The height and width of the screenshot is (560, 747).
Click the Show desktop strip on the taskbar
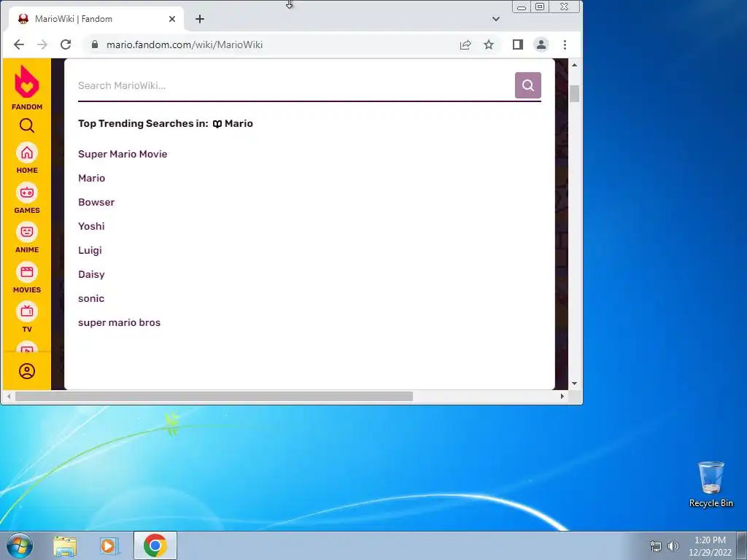[742, 545]
